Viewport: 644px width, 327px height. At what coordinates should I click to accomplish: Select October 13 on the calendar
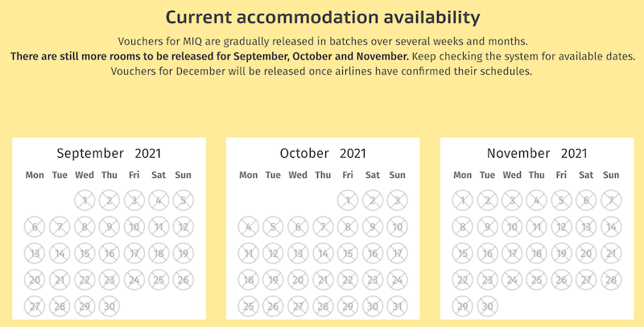click(298, 254)
